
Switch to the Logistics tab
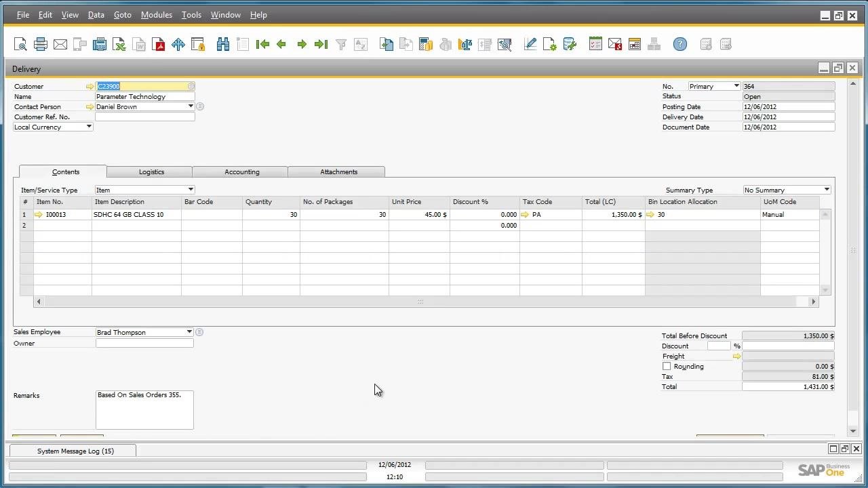point(150,172)
